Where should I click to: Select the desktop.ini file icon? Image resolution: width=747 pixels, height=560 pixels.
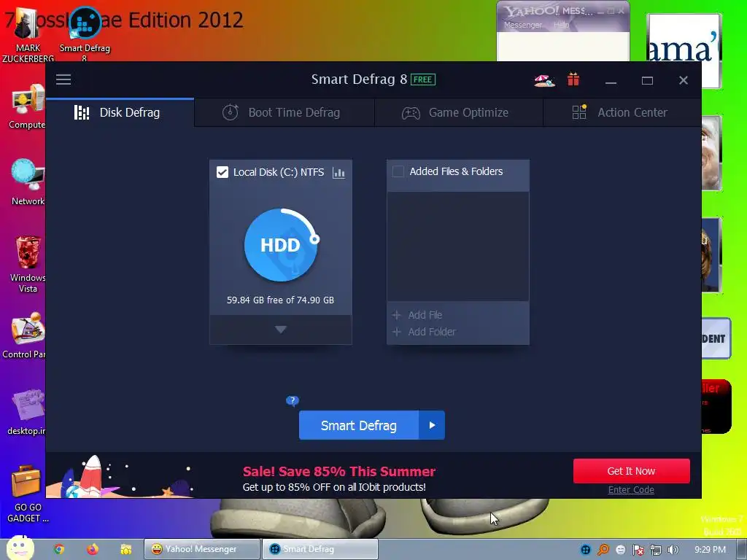(x=27, y=413)
